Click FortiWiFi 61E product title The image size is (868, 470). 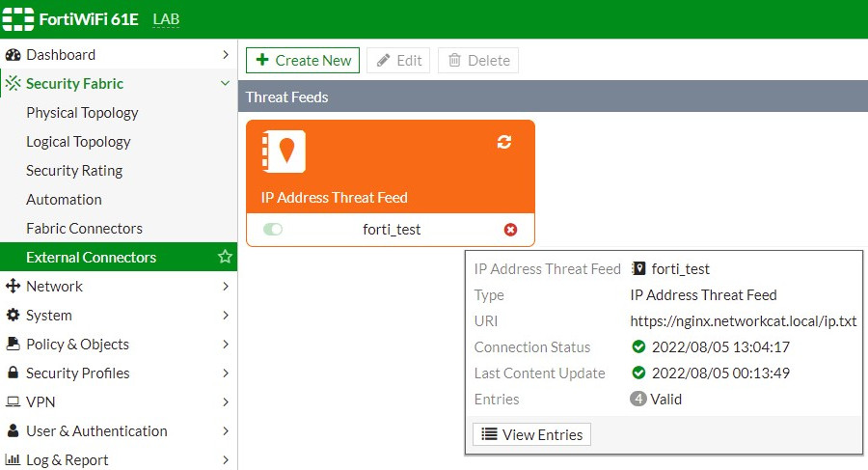(x=89, y=19)
